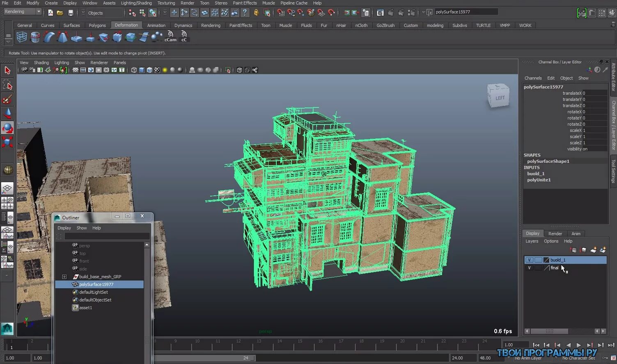Click buold_1 under INPUTS

[x=536, y=174]
